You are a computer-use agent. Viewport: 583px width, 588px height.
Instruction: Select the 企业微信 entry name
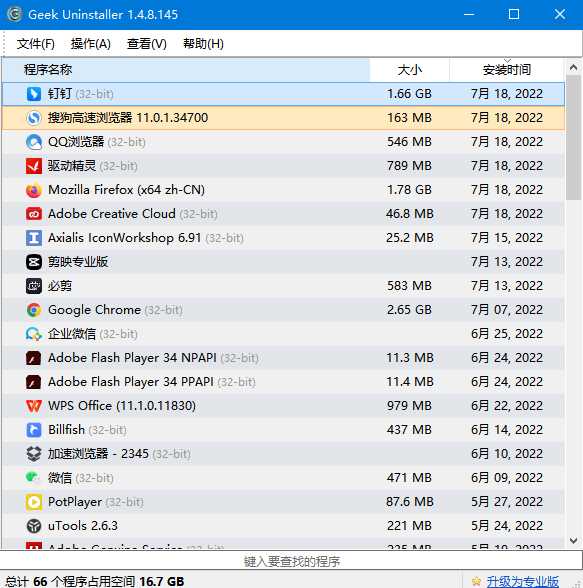(x=72, y=334)
